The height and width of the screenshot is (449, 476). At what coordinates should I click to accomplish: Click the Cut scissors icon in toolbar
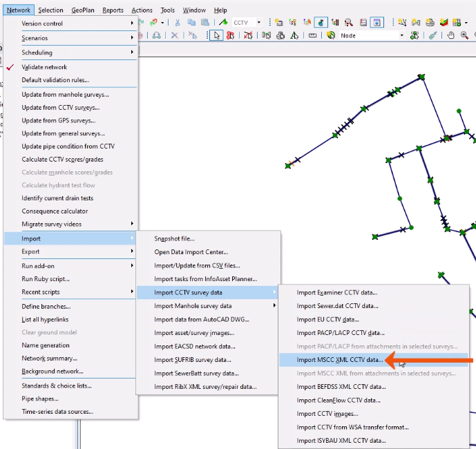(x=178, y=23)
